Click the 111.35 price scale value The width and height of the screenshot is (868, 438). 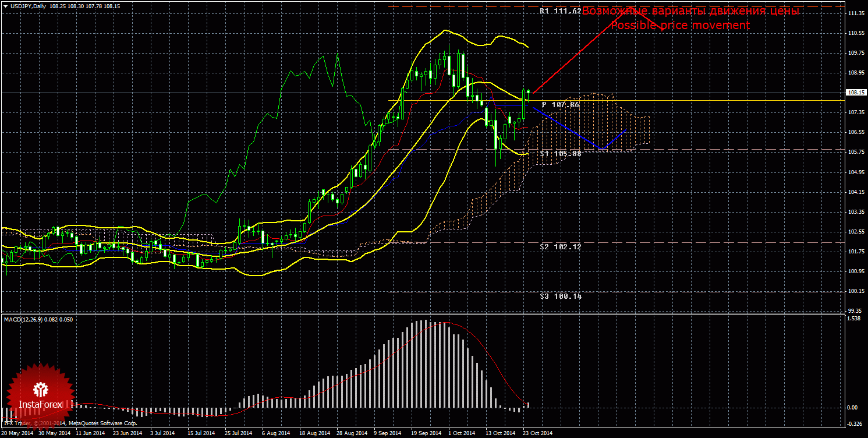855,13
